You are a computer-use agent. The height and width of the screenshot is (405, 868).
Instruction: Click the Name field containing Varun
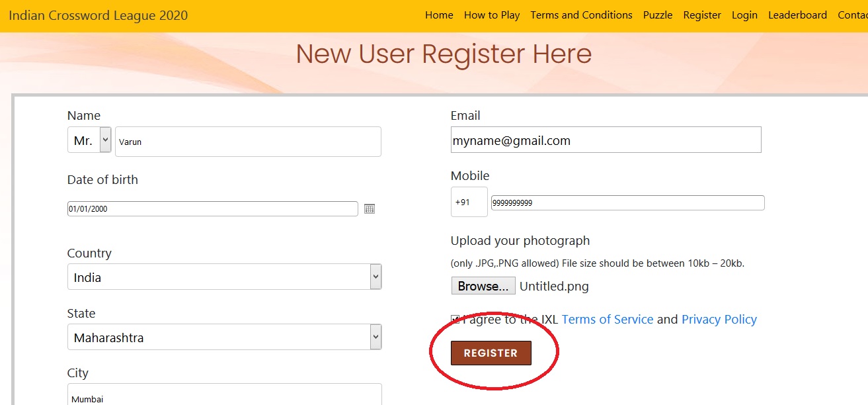[x=248, y=142]
